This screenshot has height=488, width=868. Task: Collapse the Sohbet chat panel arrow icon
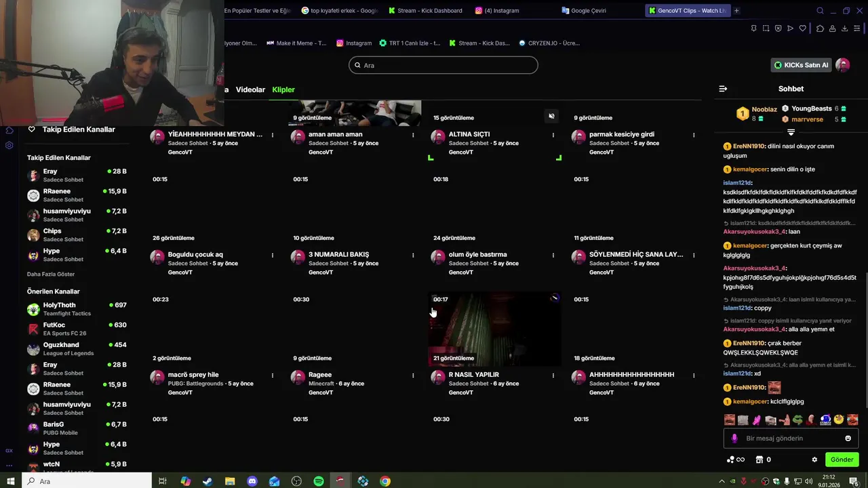coord(723,89)
